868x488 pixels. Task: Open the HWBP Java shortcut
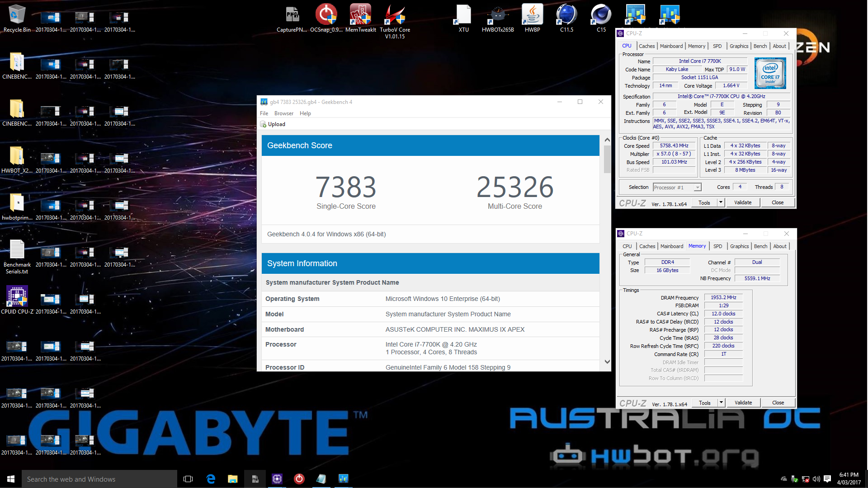pos(532,18)
